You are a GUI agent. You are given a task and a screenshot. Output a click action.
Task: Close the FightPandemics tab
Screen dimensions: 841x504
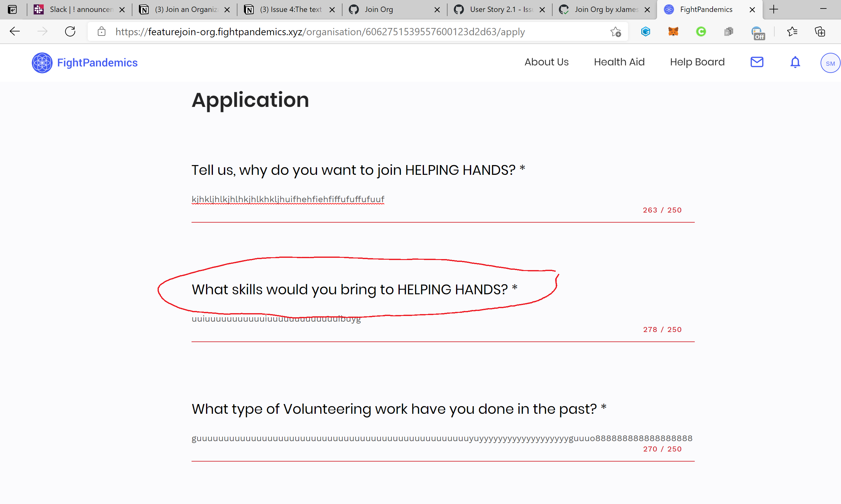[752, 10]
